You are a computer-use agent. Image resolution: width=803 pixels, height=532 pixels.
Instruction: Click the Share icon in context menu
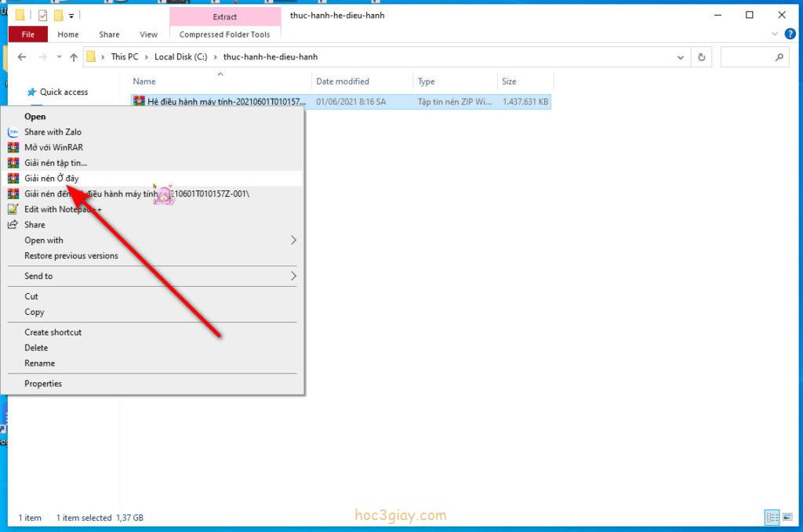click(13, 225)
